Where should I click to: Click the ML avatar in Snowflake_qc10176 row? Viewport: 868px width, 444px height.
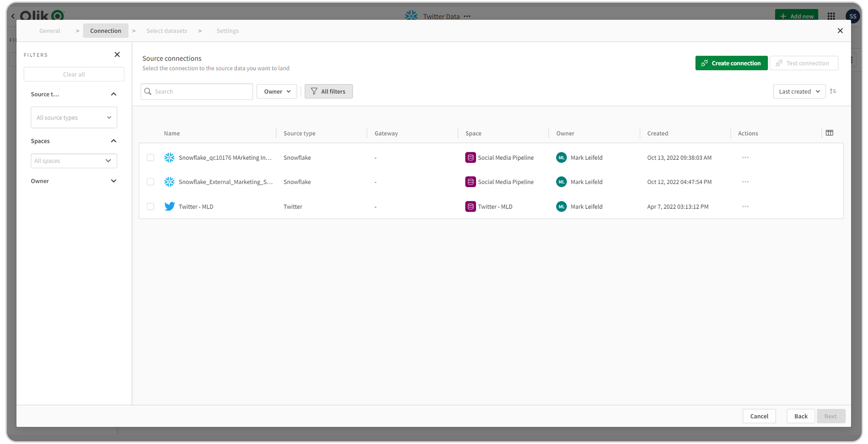[x=561, y=157]
